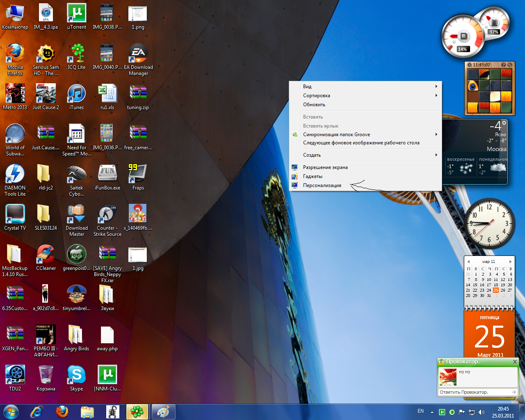Select the away.php file icon
Viewport: 525px width, 420px height.
(x=107, y=338)
